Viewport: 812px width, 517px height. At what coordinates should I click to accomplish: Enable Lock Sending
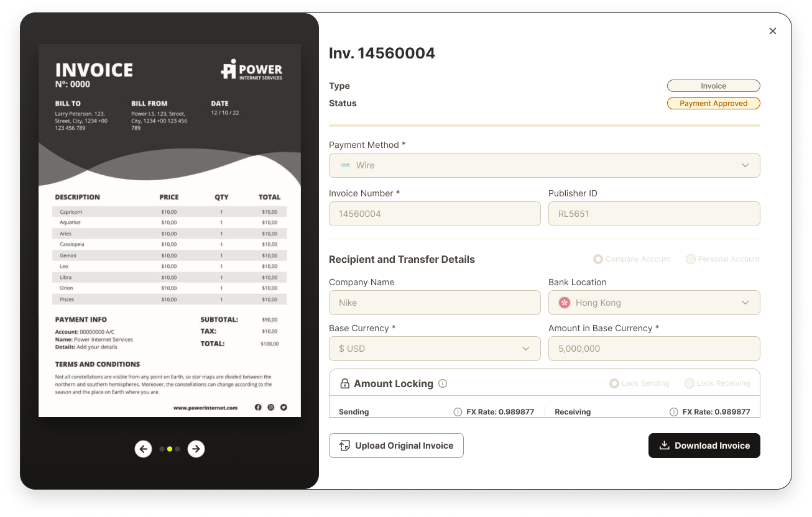click(614, 383)
